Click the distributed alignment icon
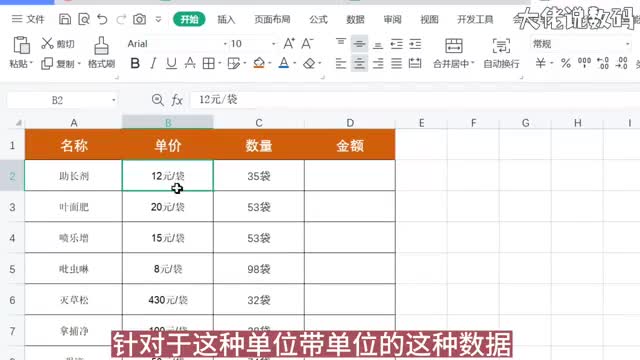The width and height of the screenshot is (640, 360). [x=415, y=63]
